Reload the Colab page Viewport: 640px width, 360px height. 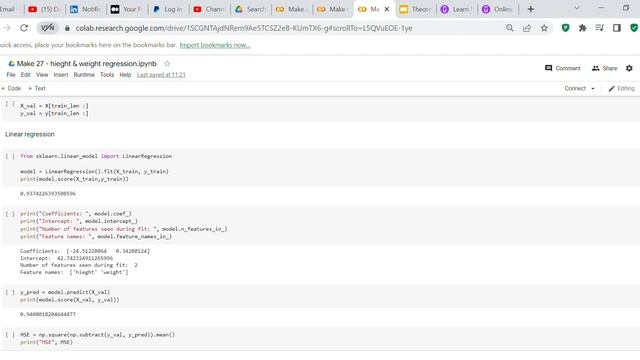[x=24, y=28]
